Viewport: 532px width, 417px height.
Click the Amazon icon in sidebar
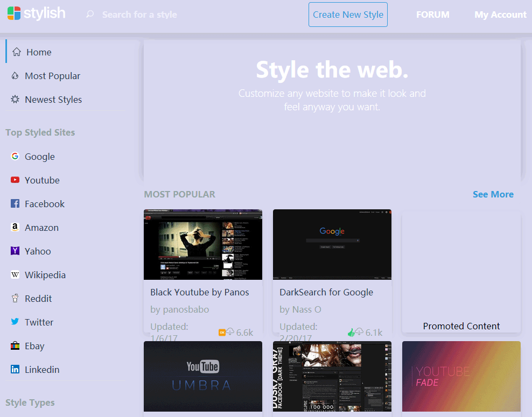15,227
